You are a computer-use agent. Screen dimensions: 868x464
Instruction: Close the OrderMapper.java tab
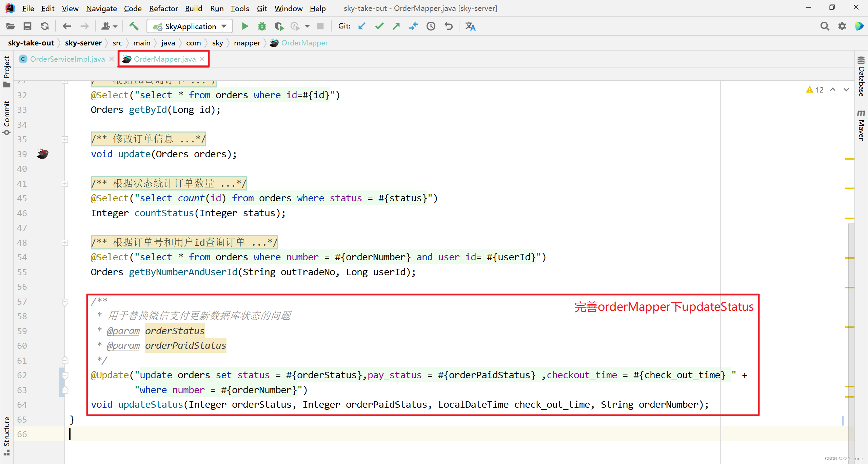coord(202,59)
